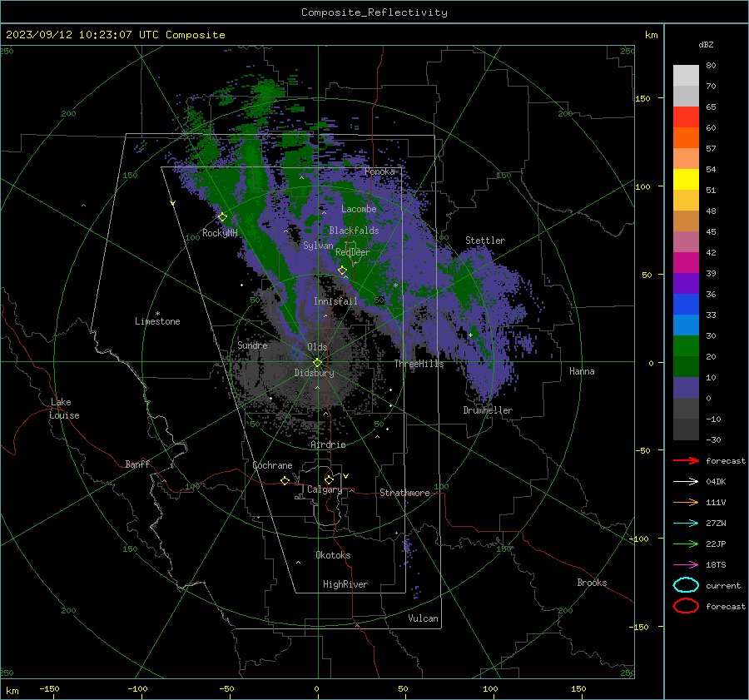Screen dimensions: 749x700
Task: Click the asterisk marker above Limestone
Action: (x=157, y=314)
